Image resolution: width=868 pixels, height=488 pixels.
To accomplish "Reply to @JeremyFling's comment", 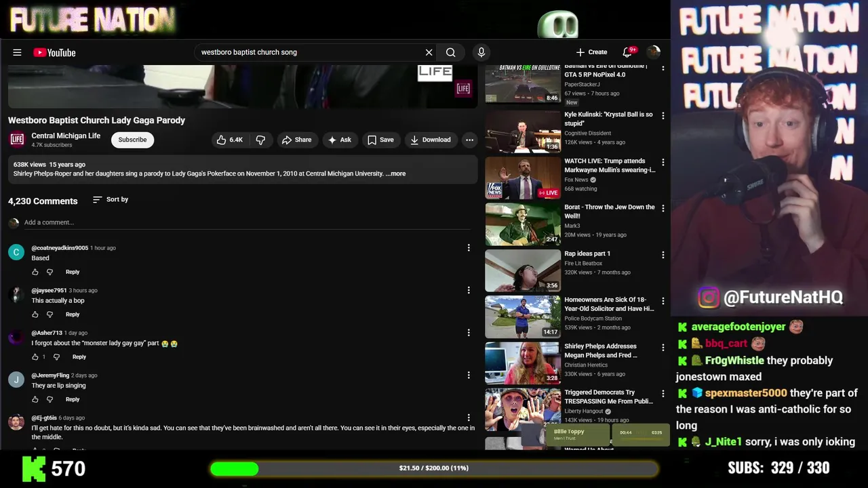I will click(73, 399).
